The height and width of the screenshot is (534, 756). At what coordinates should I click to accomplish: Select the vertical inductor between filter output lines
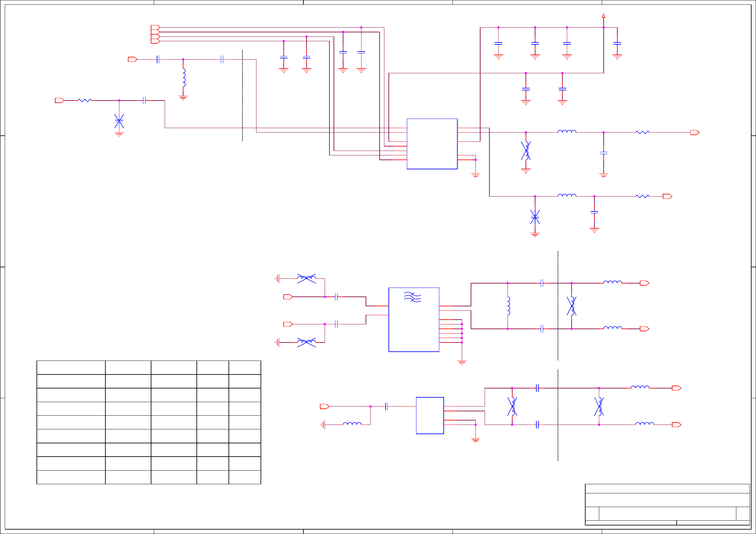508,306
